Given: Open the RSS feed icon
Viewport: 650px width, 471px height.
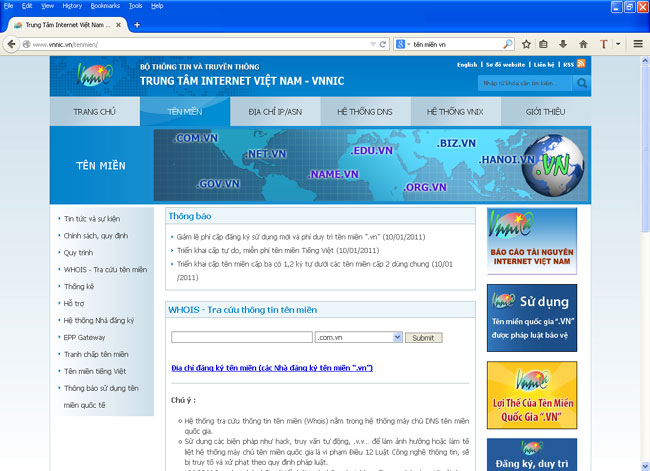Looking at the screenshot, I should [581, 63].
